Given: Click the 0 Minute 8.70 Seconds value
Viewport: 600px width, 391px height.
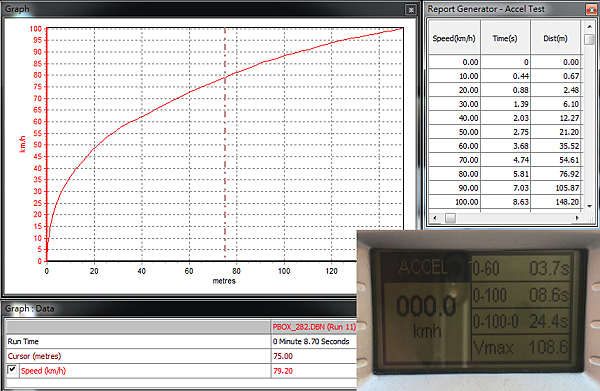Looking at the screenshot, I should pyautogui.click(x=311, y=341).
